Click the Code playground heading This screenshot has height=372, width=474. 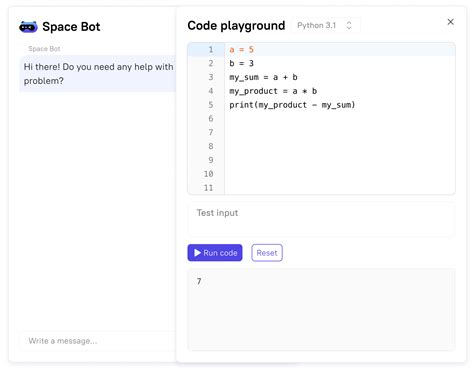236,26
